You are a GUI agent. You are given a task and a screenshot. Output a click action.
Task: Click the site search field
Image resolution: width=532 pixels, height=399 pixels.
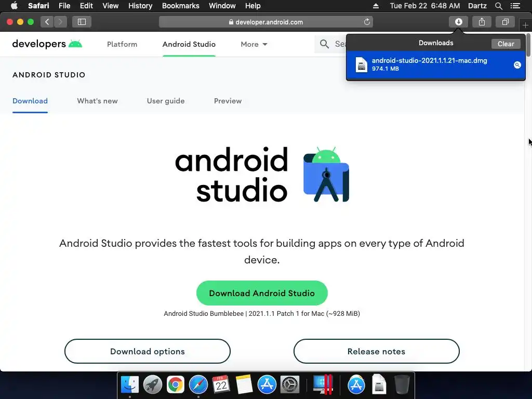(331, 44)
